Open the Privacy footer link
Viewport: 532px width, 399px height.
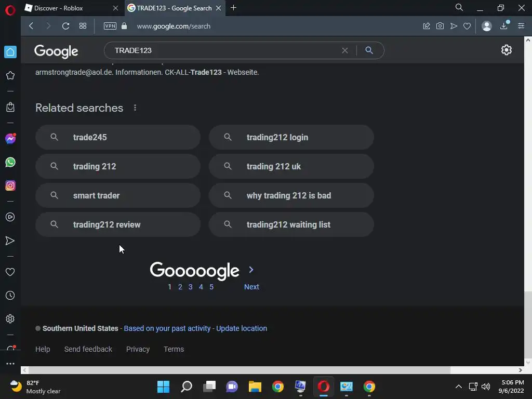pyautogui.click(x=138, y=349)
